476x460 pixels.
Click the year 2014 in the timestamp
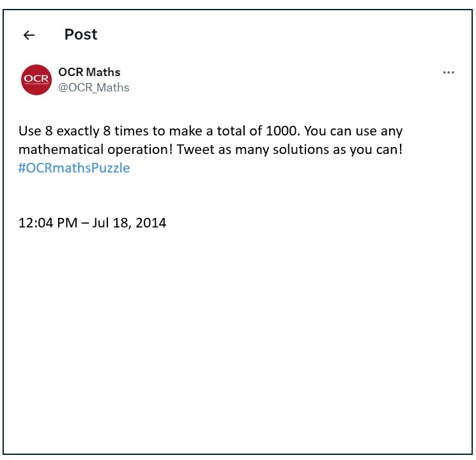click(x=151, y=223)
